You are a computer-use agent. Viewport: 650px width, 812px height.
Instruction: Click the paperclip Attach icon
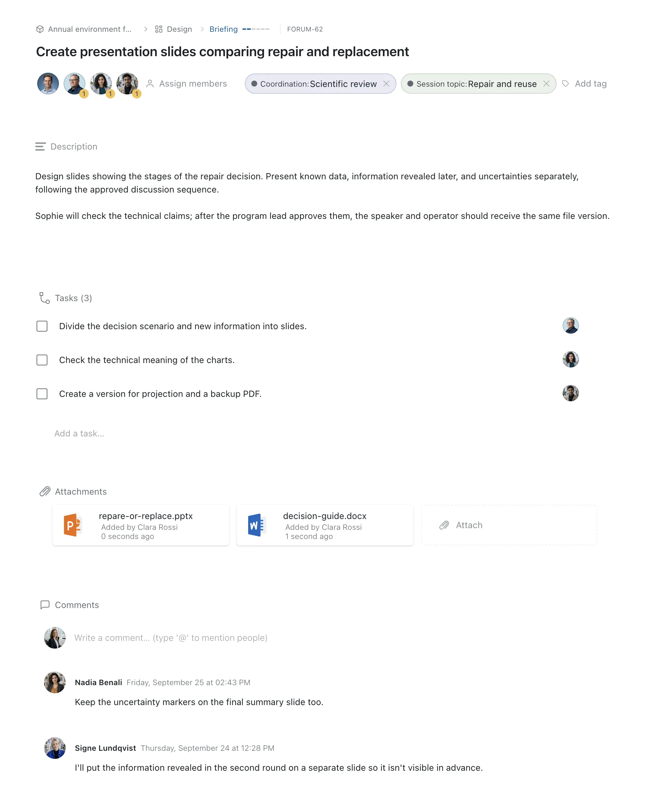click(444, 525)
